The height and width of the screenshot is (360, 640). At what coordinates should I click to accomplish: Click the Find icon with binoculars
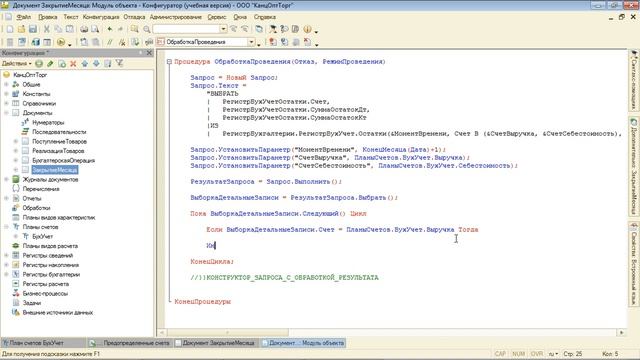click(134, 29)
